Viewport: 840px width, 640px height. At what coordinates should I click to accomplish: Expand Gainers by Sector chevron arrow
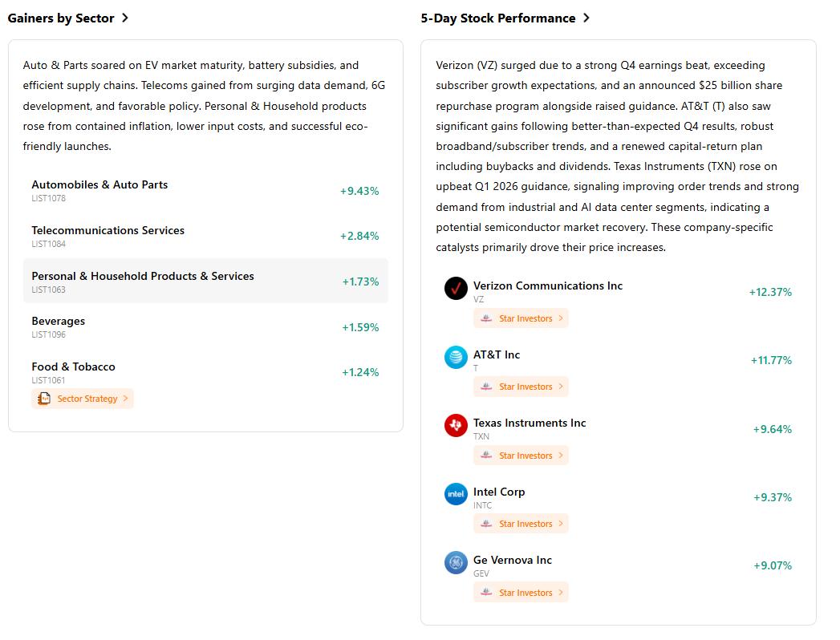pos(125,18)
